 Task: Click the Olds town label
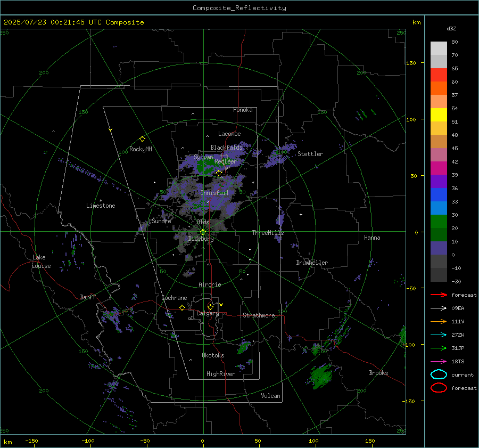(x=203, y=222)
